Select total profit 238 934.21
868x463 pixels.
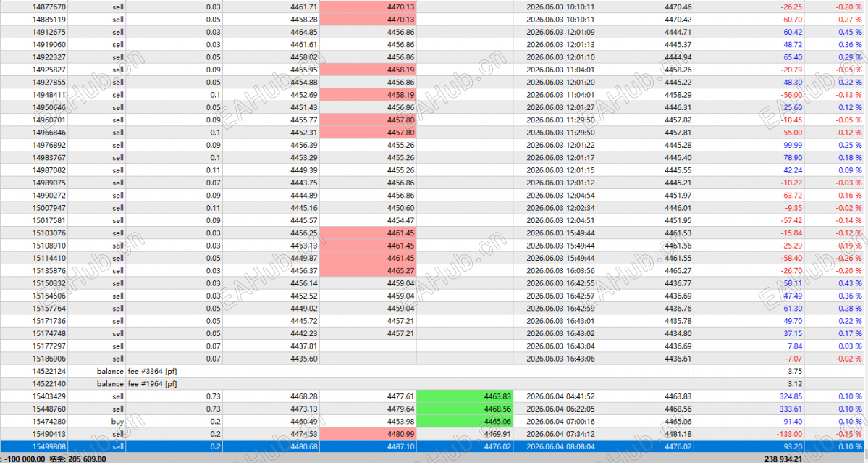783,459
